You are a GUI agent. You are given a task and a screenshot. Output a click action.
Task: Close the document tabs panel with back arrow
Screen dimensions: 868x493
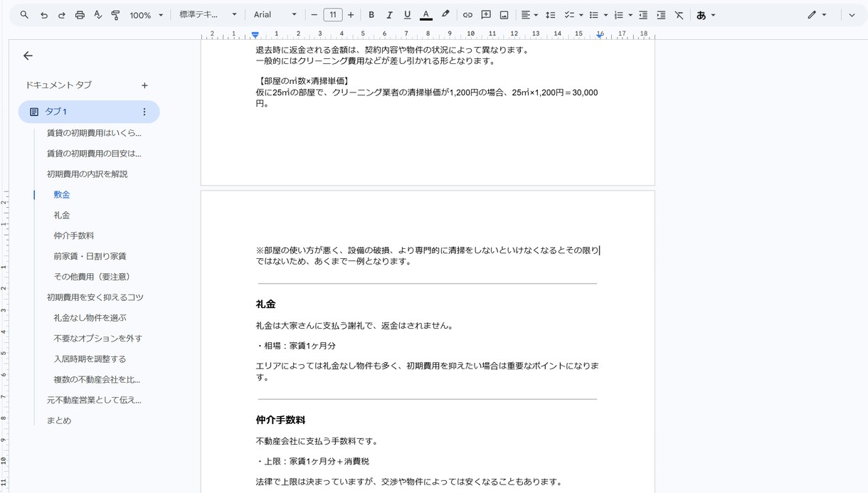pyautogui.click(x=28, y=55)
